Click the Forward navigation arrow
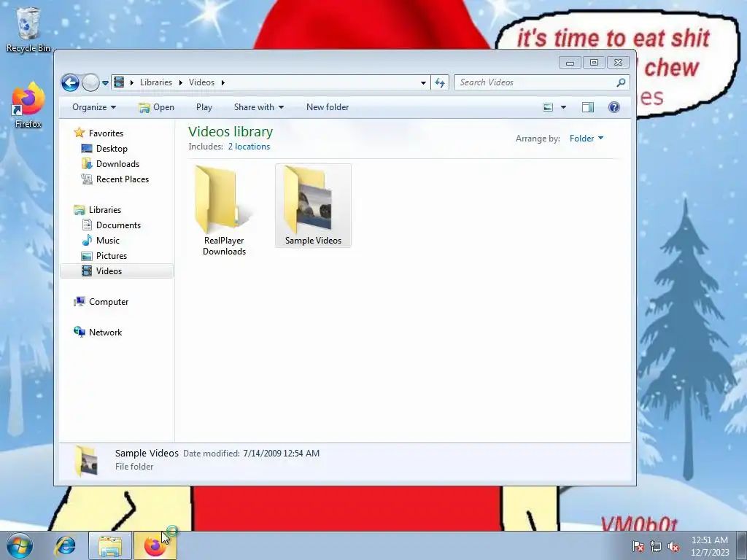Screen dimensions: 747x560 click(x=90, y=82)
